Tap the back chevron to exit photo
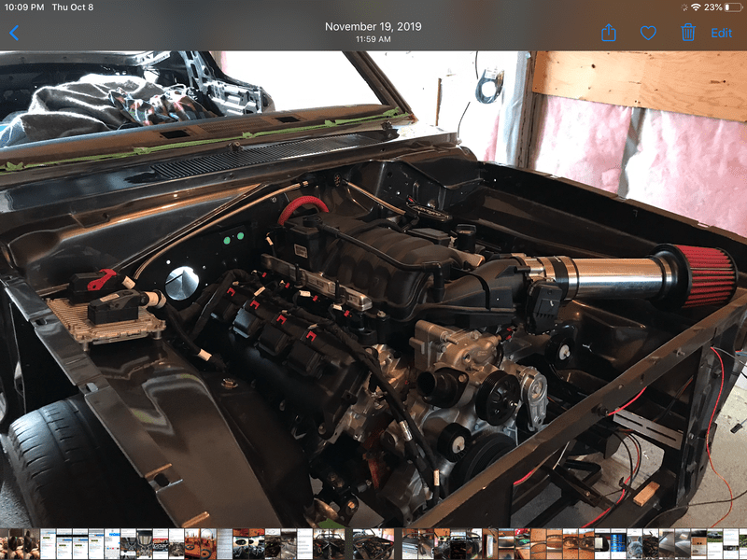 [14, 33]
